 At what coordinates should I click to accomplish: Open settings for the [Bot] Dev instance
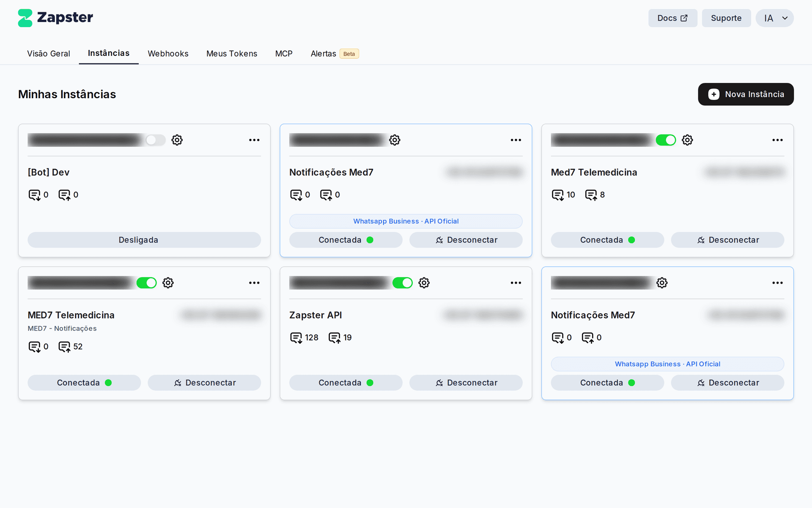(x=177, y=140)
